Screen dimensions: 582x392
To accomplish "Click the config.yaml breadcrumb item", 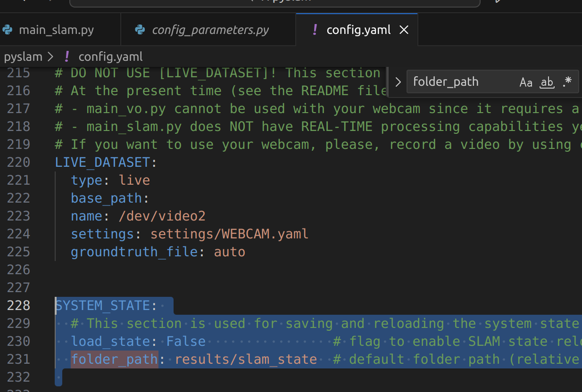I will click(x=110, y=57).
